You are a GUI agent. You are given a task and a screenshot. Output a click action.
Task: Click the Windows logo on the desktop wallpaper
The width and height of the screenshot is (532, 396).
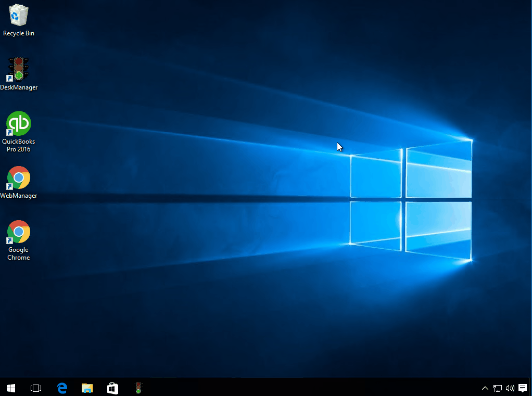[411, 200]
